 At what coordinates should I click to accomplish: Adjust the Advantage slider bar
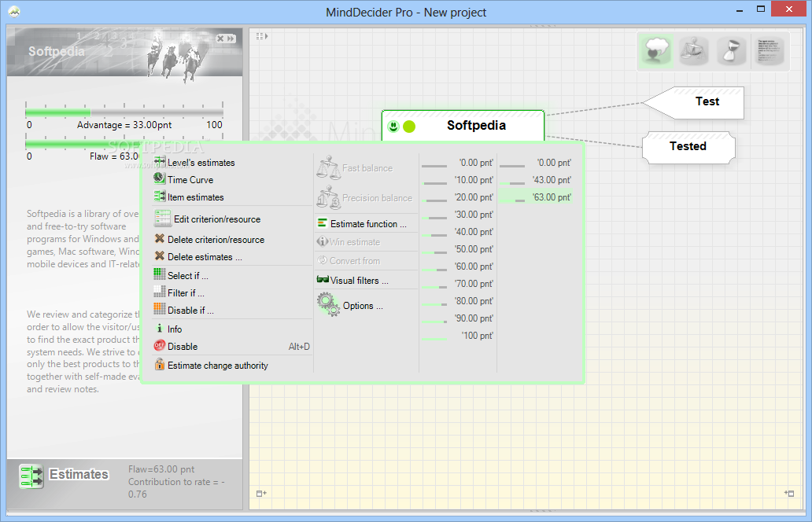pos(124,112)
